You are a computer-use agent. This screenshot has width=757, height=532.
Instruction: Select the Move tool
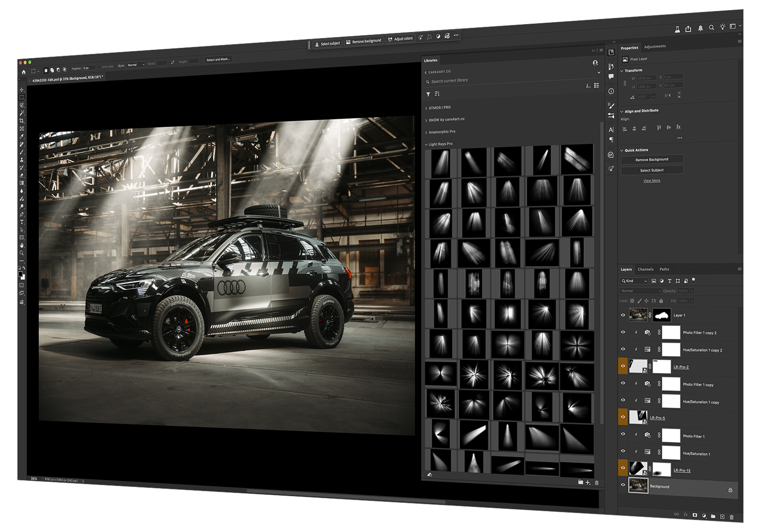coord(21,90)
